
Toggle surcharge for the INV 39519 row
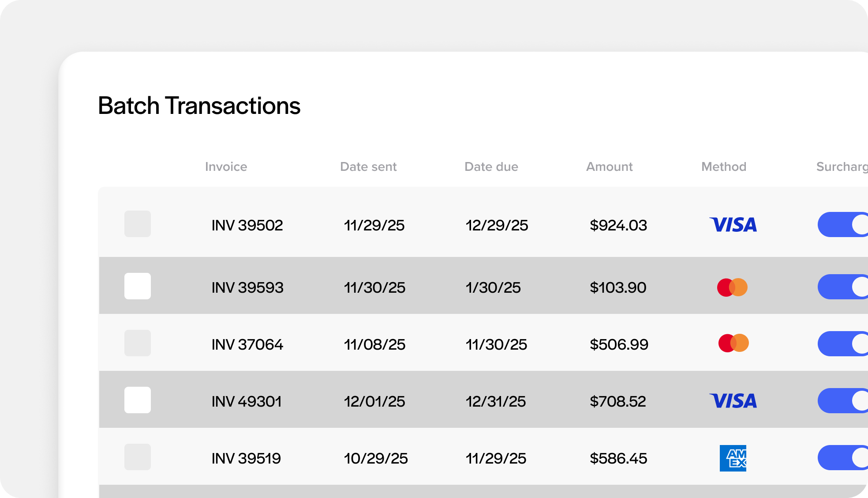[x=842, y=457]
